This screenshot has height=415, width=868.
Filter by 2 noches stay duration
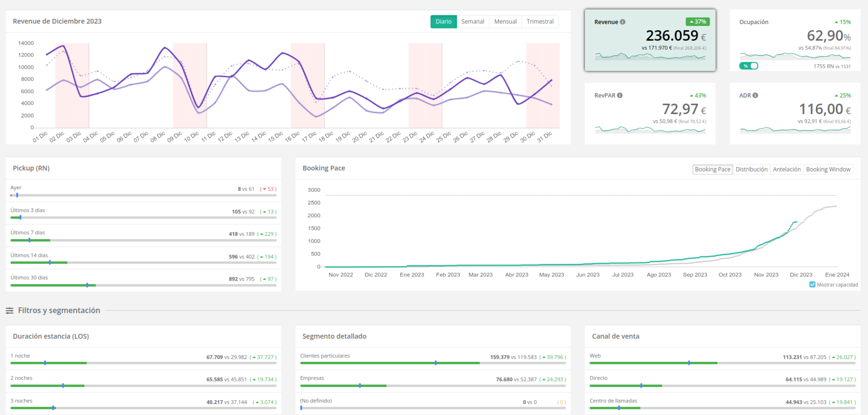(143, 381)
